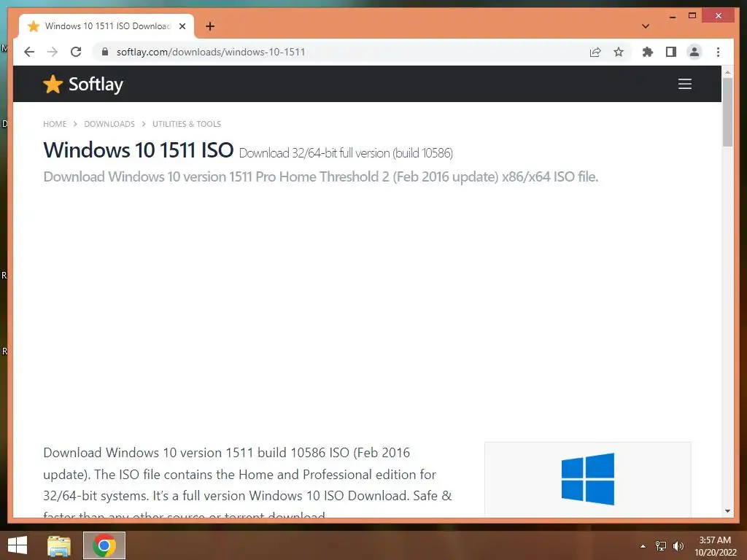View site security lock info
This screenshot has height=560, width=747.
[x=105, y=52]
